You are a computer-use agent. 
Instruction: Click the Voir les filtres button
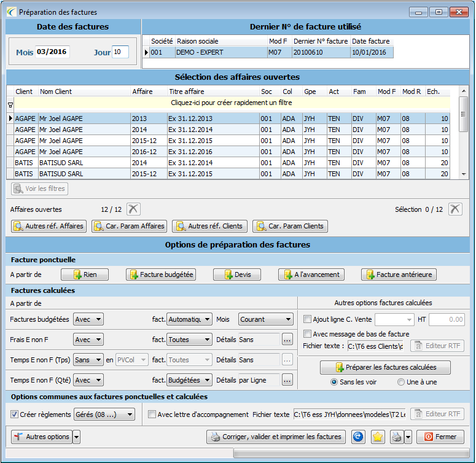pos(40,189)
